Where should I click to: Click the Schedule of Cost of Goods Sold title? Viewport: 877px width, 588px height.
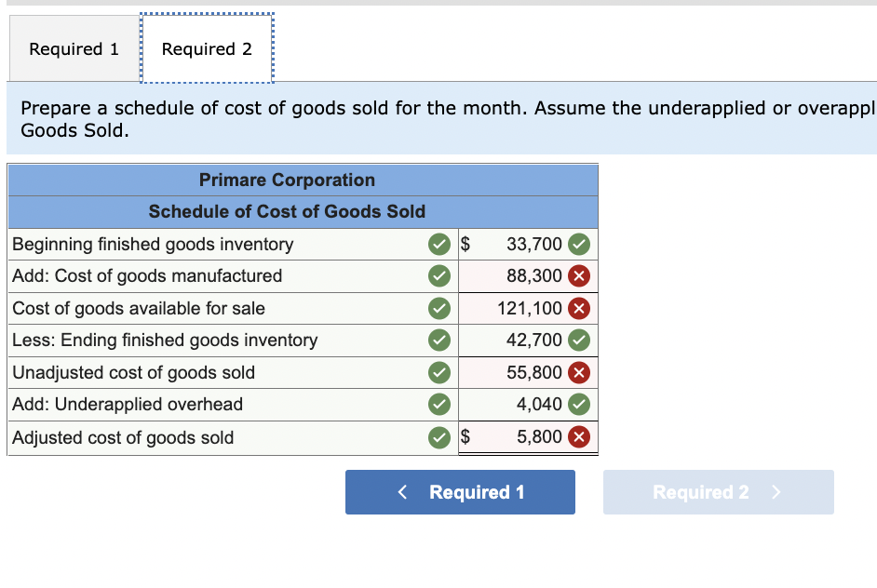287,212
